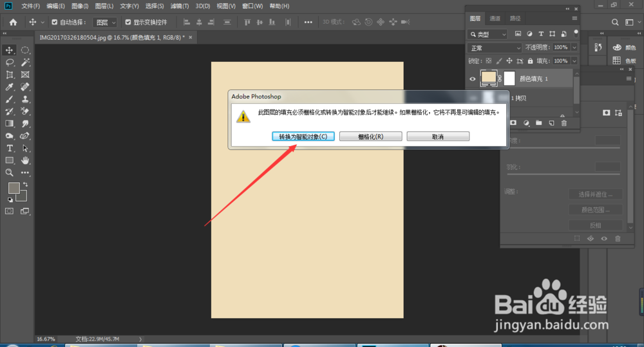This screenshot has width=644, height=347.
Task: Switch to the 路径 tab
Action: tap(515, 19)
